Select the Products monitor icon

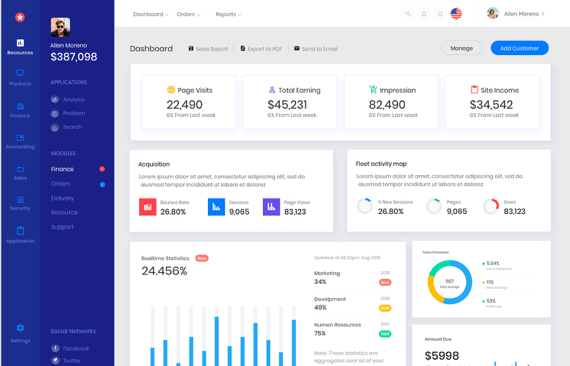click(20, 73)
